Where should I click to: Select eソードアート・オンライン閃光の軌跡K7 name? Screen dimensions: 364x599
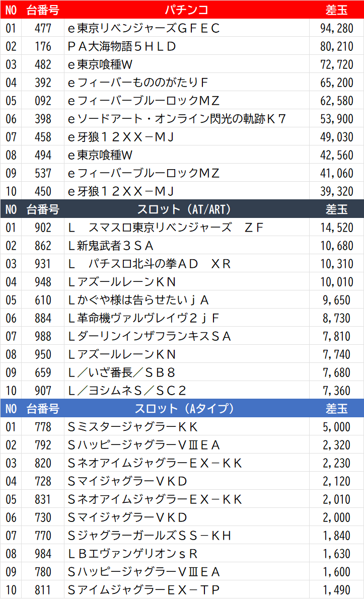(x=177, y=119)
